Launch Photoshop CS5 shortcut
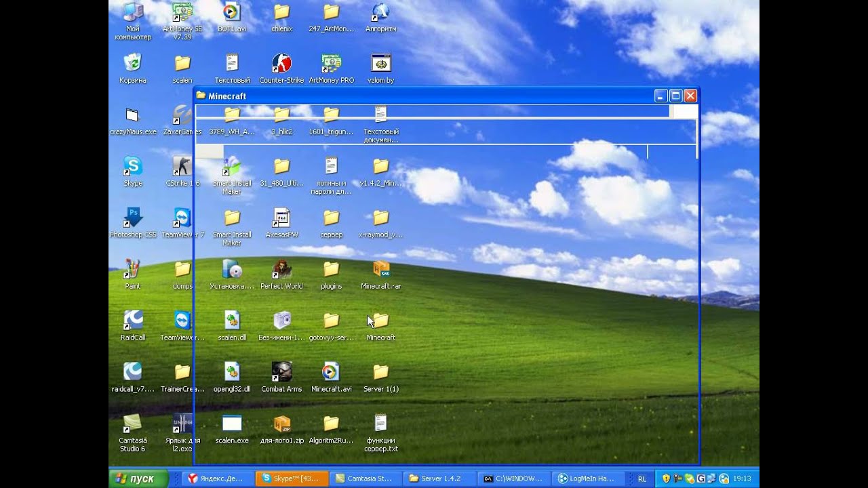Screen dimensions: 868x488 tap(133, 223)
